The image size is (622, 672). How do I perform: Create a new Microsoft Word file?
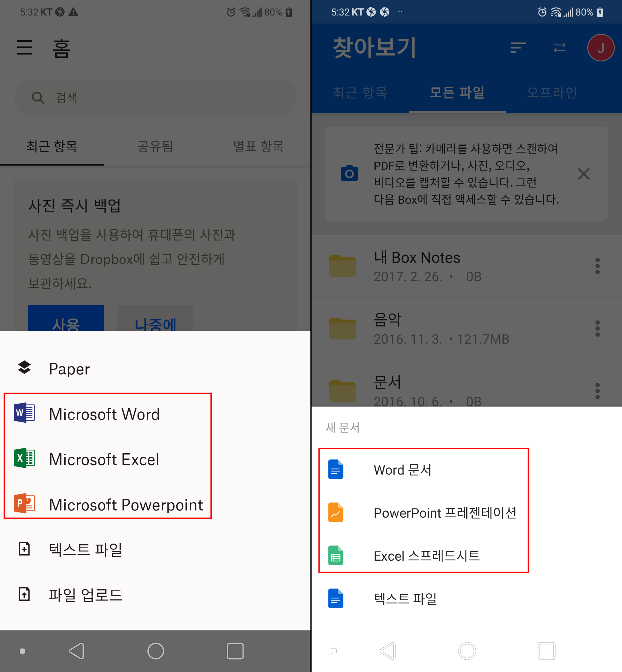104,414
